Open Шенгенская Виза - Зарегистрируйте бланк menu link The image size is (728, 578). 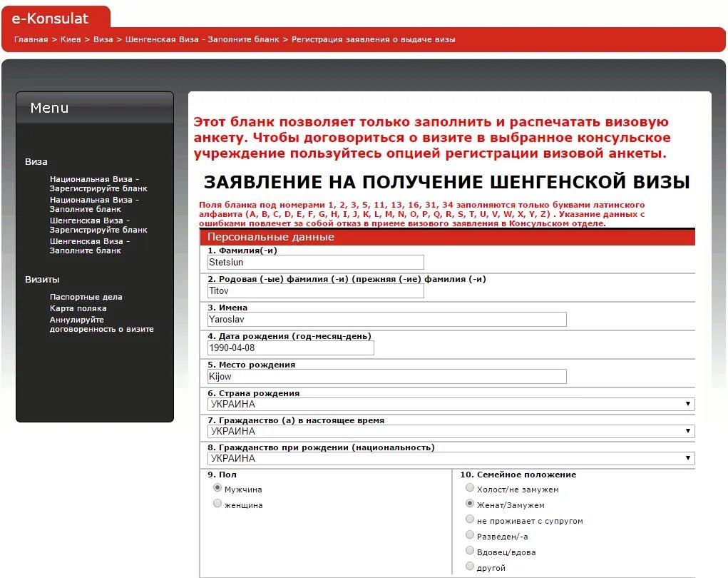click(x=98, y=225)
